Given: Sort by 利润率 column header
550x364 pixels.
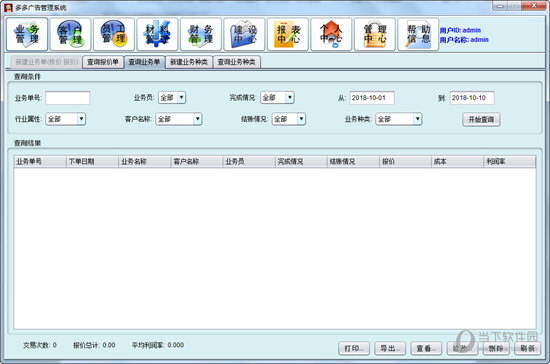Looking at the screenshot, I should point(510,161).
